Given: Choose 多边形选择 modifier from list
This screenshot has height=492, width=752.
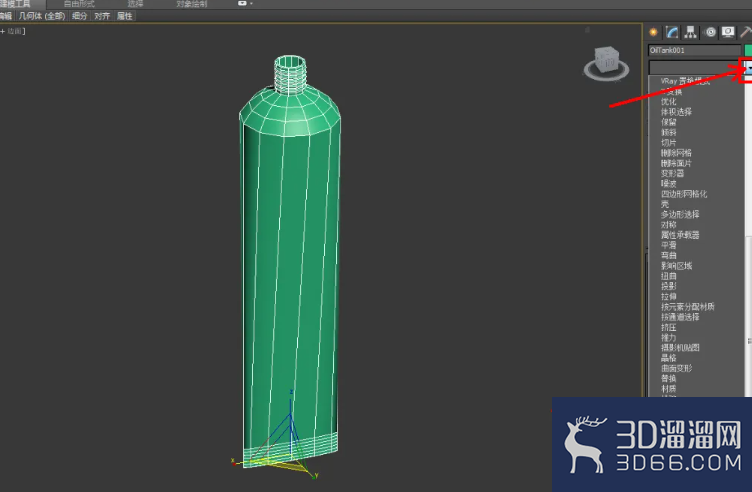Looking at the screenshot, I should [x=680, y=214].
